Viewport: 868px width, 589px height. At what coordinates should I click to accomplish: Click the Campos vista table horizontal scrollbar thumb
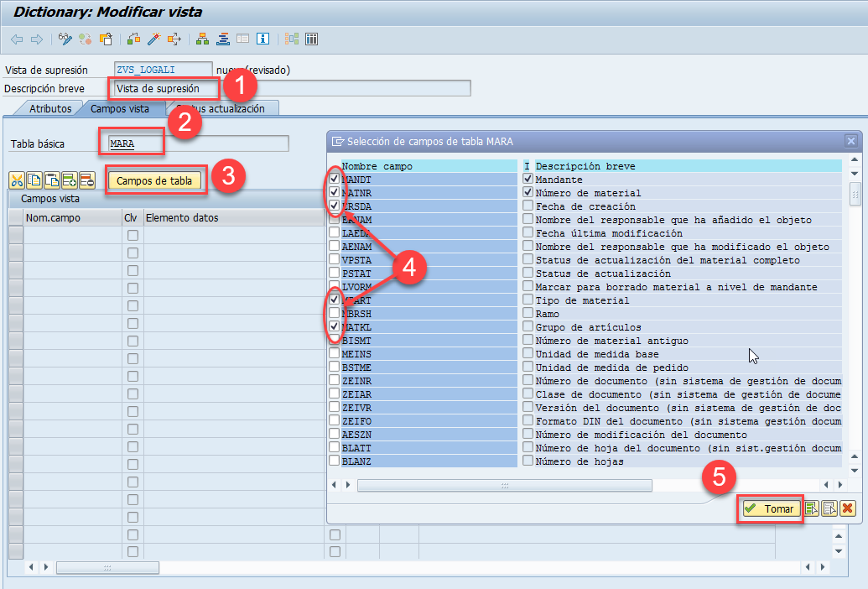tap(108, 567)
